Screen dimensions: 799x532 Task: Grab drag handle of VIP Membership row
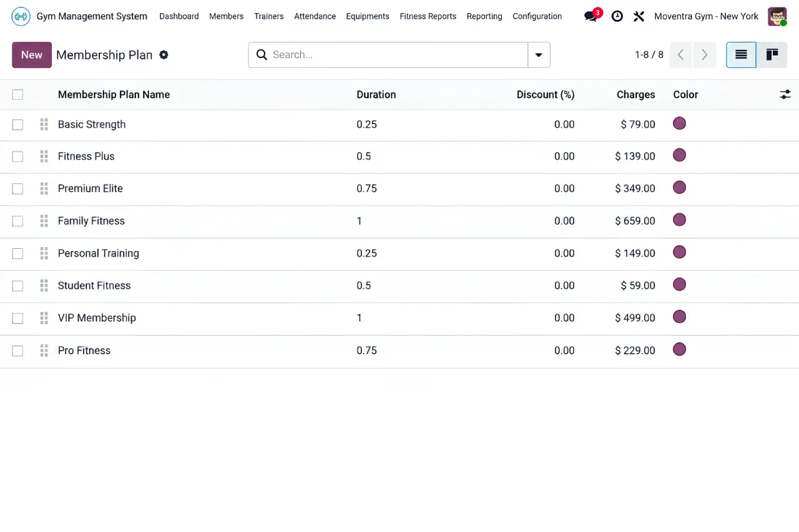[x=44, y=318]
